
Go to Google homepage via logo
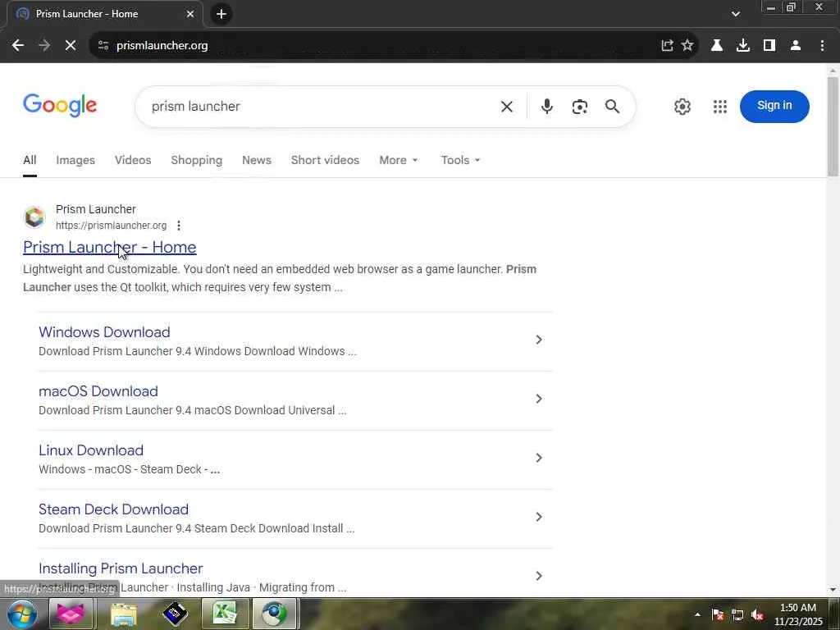click(60, 105)
